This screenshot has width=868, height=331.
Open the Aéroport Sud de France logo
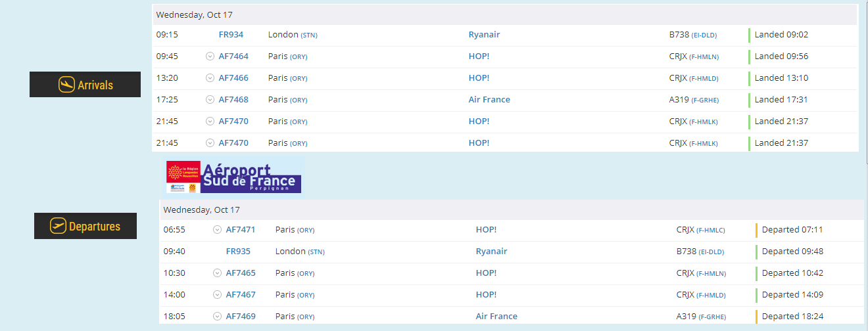click(x=234, y=177)
